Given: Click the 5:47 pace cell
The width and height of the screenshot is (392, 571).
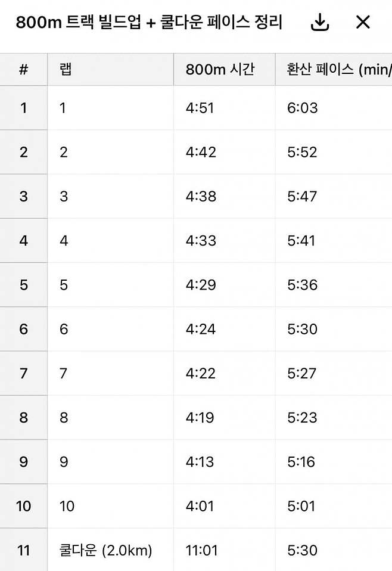Looking at the screenshot, I should pyautogui.click(x=333, y=197).
